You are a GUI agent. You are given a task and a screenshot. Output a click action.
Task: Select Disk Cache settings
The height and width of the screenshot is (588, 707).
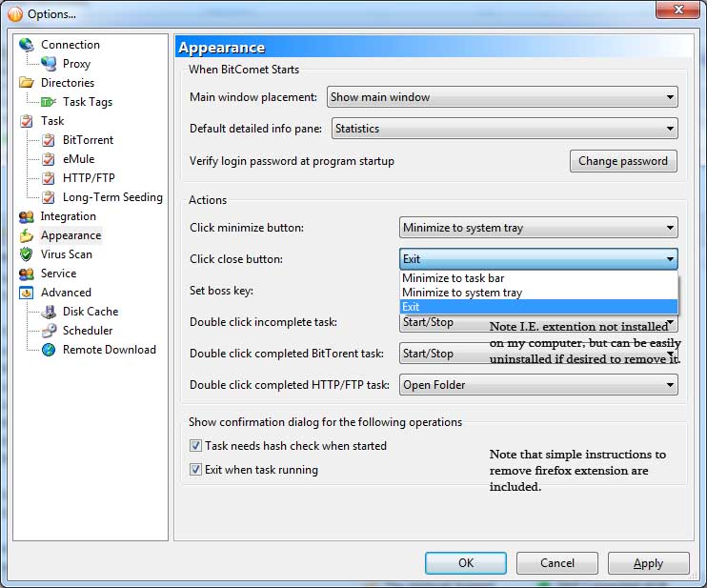[x=91, y=312]
